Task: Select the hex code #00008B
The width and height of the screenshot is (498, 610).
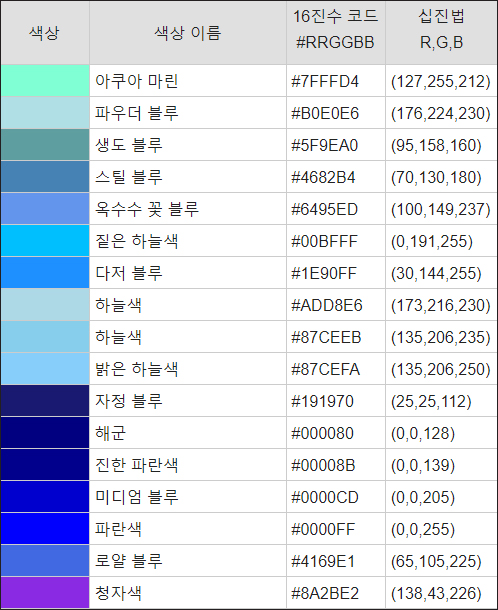Action: [323, 465]
